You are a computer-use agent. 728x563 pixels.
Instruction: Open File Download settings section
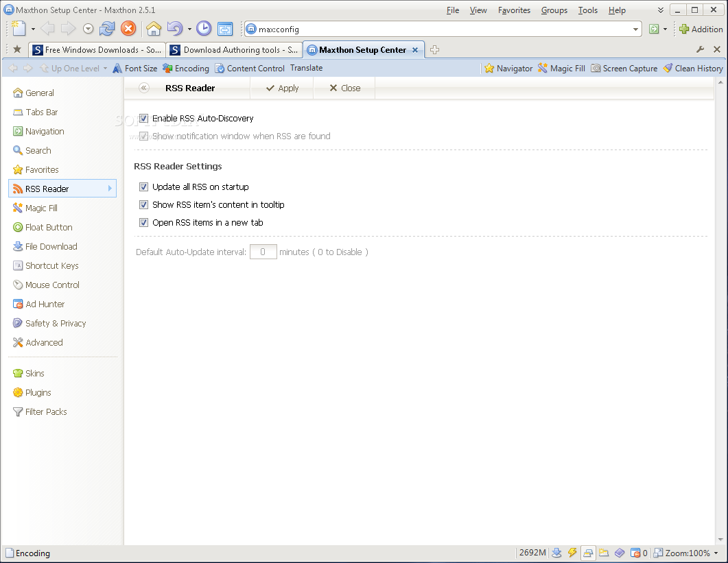coord(62,246)
